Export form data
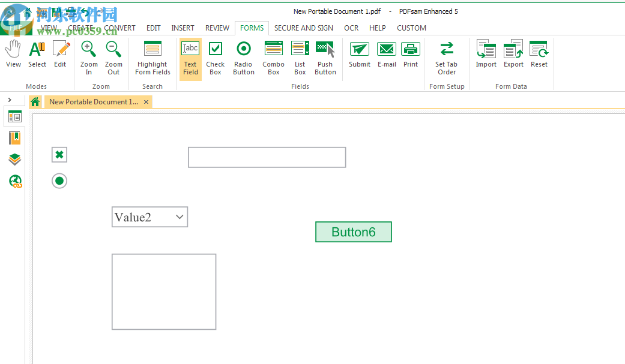This screenshot has width=625, height=364. point(513,55)
